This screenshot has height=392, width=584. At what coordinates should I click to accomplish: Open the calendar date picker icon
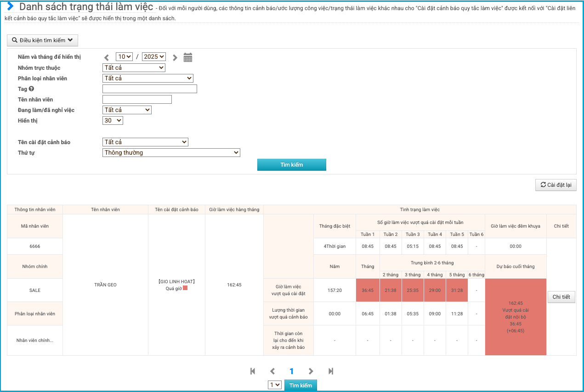click(x=187, y=57)
